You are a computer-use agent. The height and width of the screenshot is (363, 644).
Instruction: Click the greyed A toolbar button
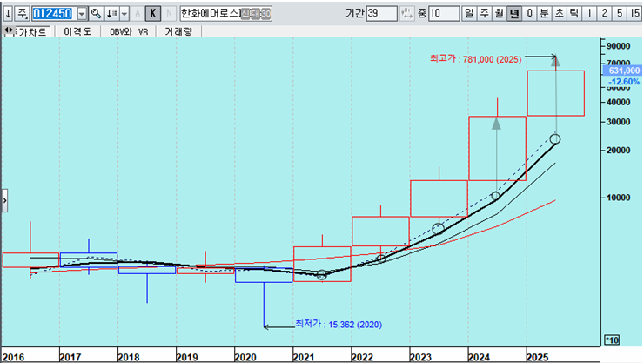[x=138, y=14]
